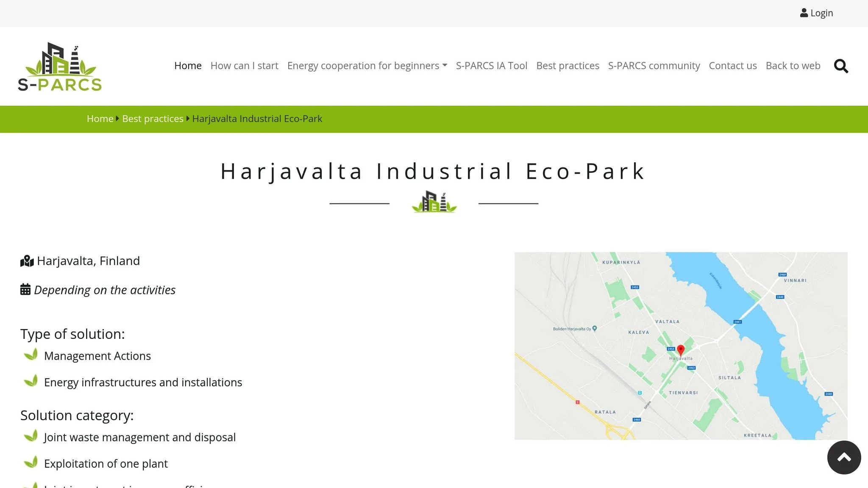Click the Harjavalta Industrial Eco-Park heading
868x488 pixels.
pyautogui.click(x=433, y=172)
